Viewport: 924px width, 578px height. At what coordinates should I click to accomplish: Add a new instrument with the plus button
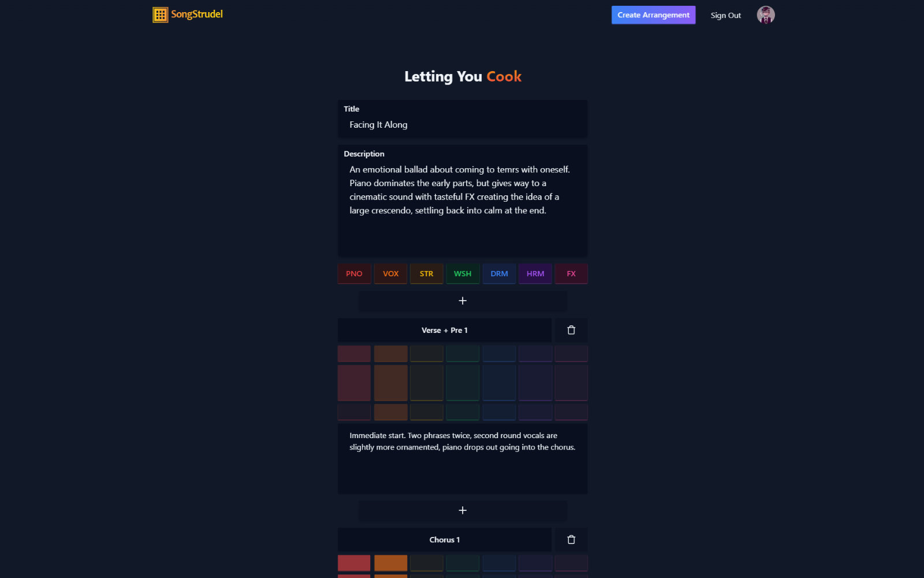pos(463,301)
